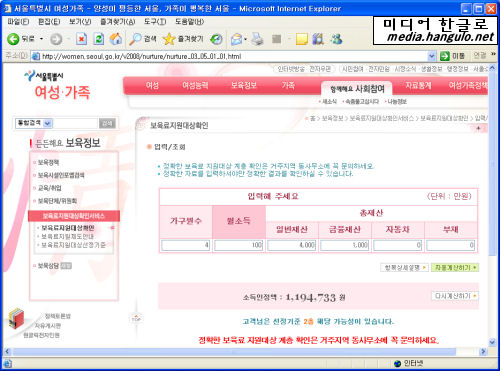Click the 가구원수 input field showing 4
Screen dimensions: 500x371
[186, 245]
